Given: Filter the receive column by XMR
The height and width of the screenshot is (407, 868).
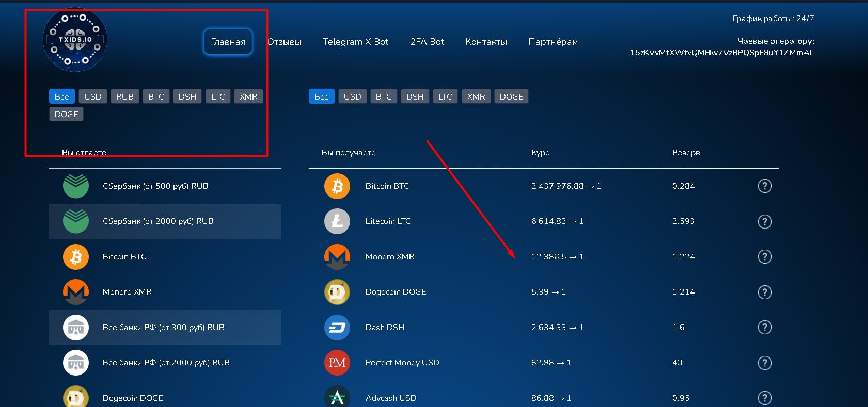Looking at the screenshot, I should point(476,96).
